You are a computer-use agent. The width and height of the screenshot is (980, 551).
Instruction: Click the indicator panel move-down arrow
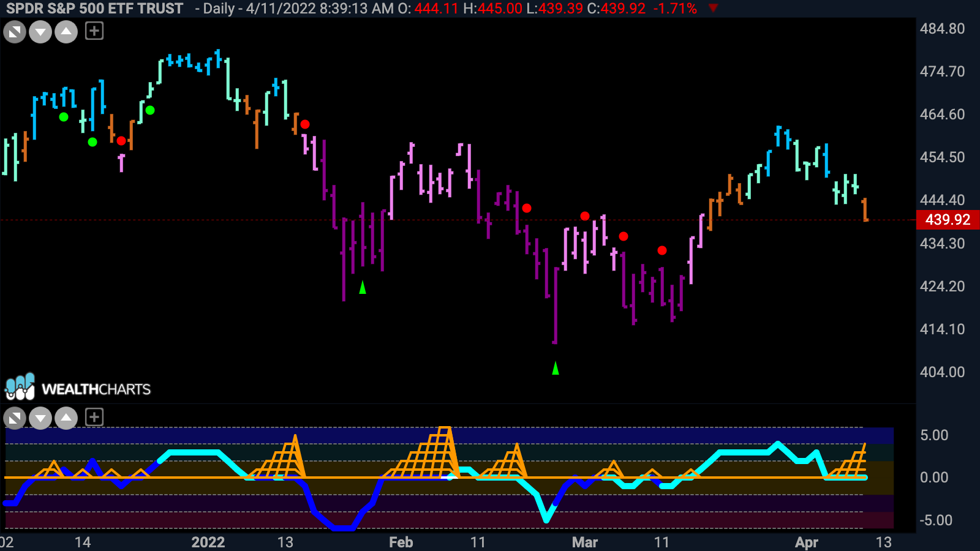pos(40,419)
